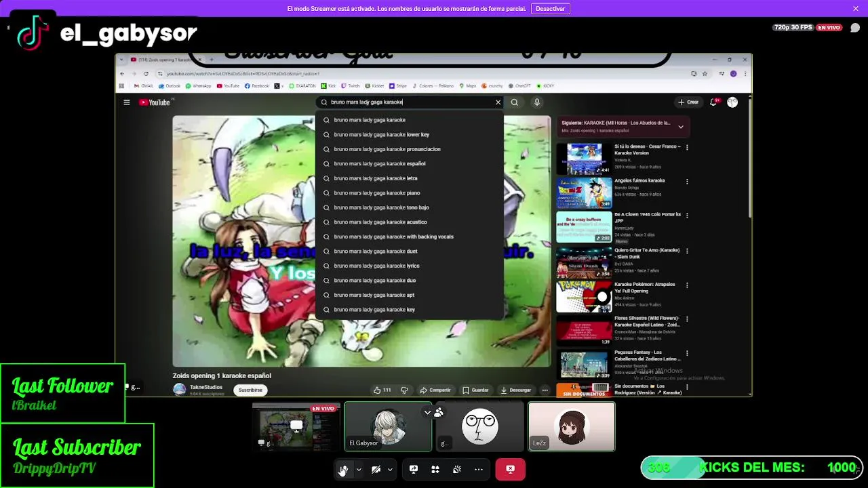Open 'Be A Clown 1948 Cole Porter' title
Image resolution: width=868 pixels, height=488 pixels.
tap(648, 218)
